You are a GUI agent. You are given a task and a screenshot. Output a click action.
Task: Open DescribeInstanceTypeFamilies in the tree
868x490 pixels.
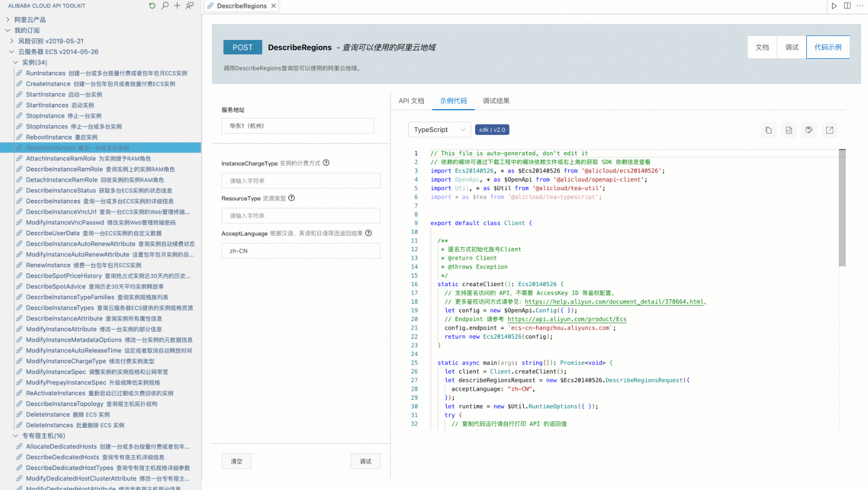(97, 297)
